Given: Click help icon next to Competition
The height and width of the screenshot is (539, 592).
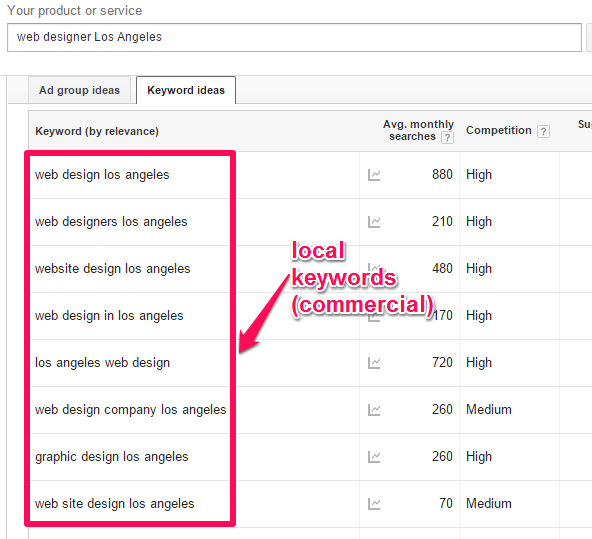Looking at the screenshot, I should click(x=543, y=131).
